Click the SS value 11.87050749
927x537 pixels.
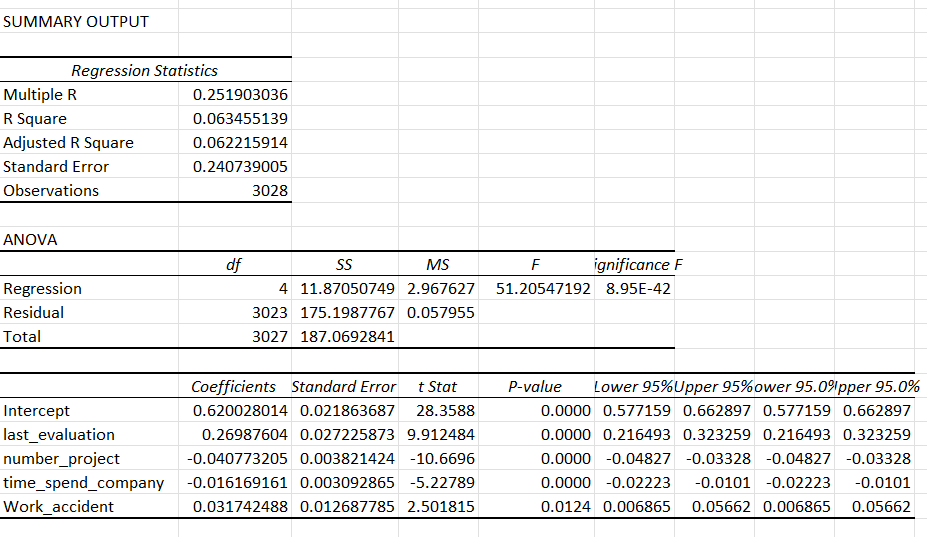click(x=347, y=289)
